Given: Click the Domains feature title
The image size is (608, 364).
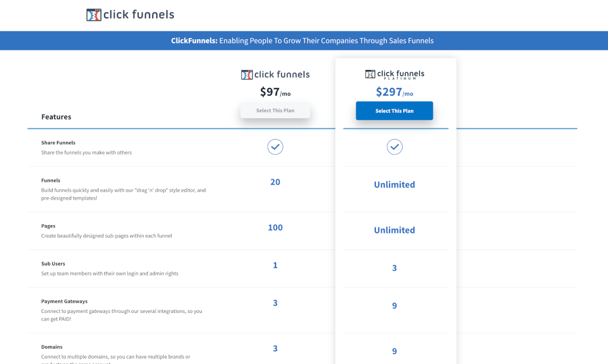Looking at the screenshot, I should coord(52,347).
